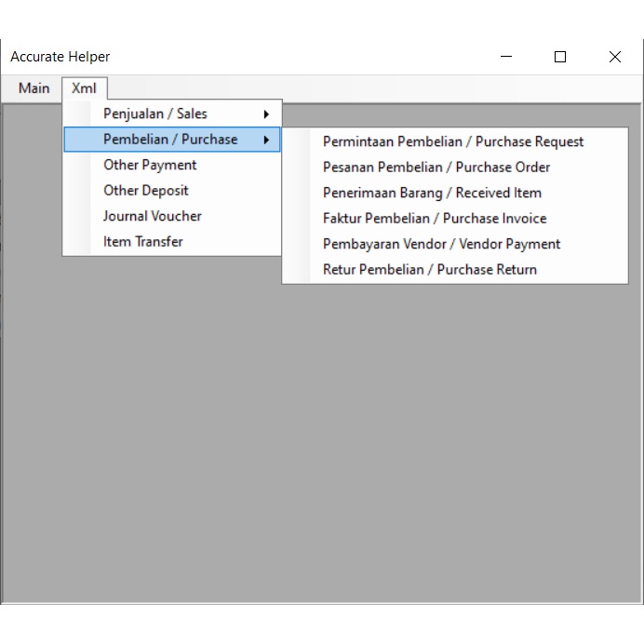
Task: Expand arrow next to Pembelian / Purchase
Action: [266, 140]
